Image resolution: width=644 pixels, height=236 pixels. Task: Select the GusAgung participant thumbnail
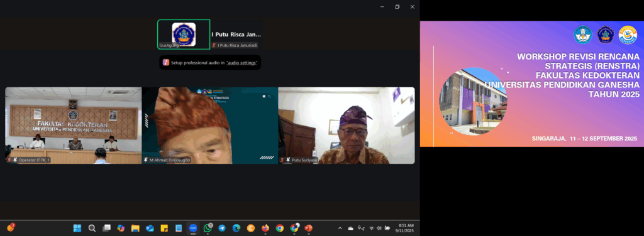pyautogui.click(x=184, y=35)
